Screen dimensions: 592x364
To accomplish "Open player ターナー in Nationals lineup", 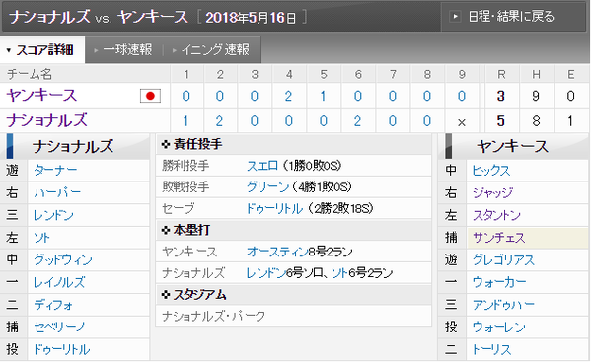I will point(55,171).
